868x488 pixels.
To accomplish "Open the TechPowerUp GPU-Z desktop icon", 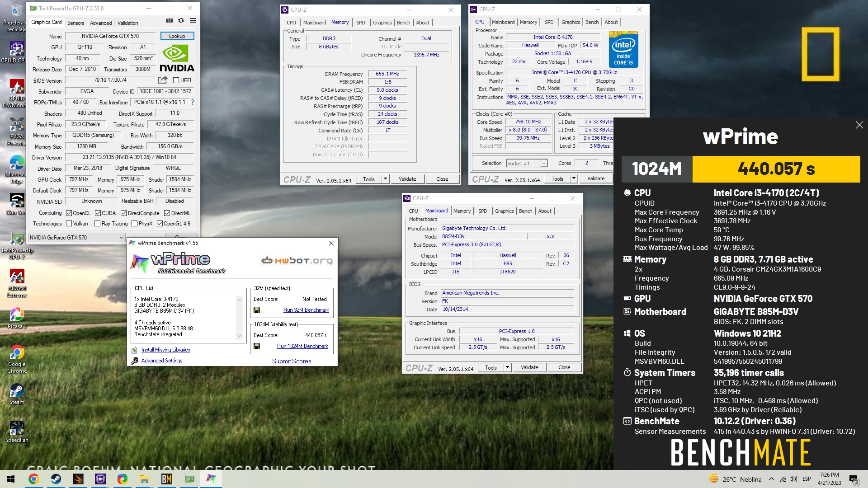I will point(17,246).
